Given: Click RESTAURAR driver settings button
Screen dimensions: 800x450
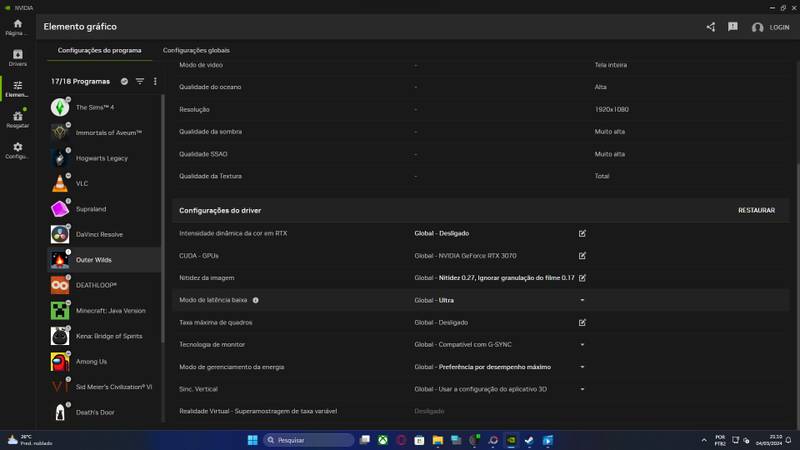Looking at the screenshot, I should tap(756, 210).
